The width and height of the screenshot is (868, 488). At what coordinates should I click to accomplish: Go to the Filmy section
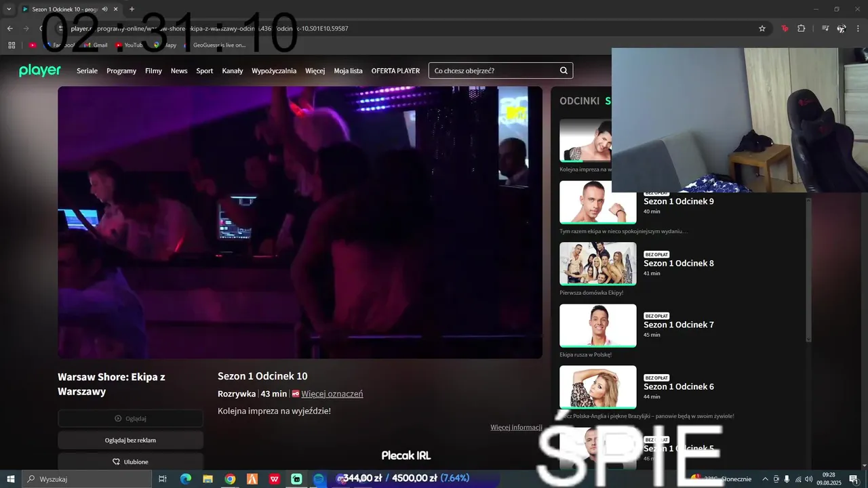click(x=153, y=71)
